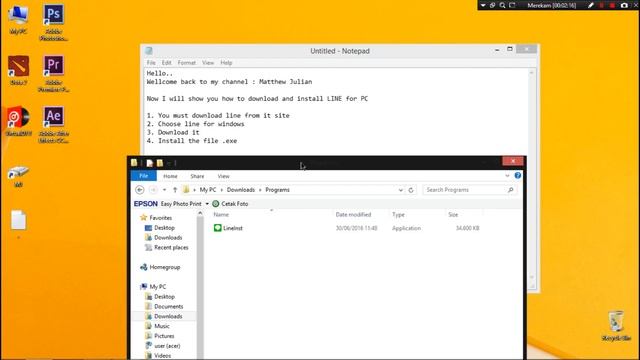Select the drive shortcut on the desktop
This screenshot has width=640, height=360.
[x=18, y=176]
